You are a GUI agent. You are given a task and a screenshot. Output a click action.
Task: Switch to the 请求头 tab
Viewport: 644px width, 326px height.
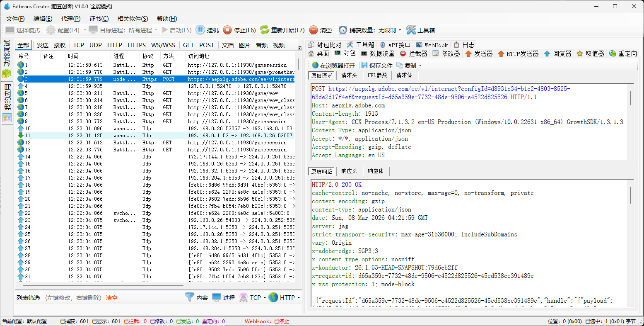[349, 75]
